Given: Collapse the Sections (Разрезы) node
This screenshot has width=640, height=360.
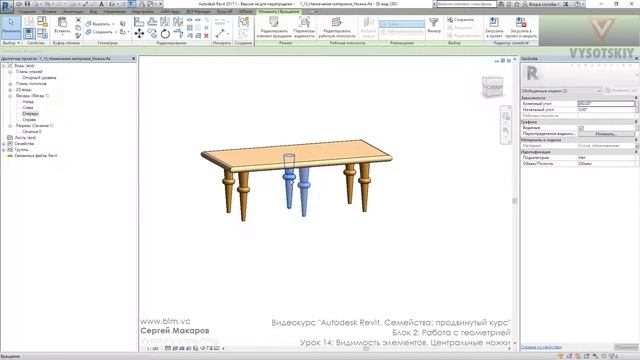Looking at the screenshot, I should [10, 126].
